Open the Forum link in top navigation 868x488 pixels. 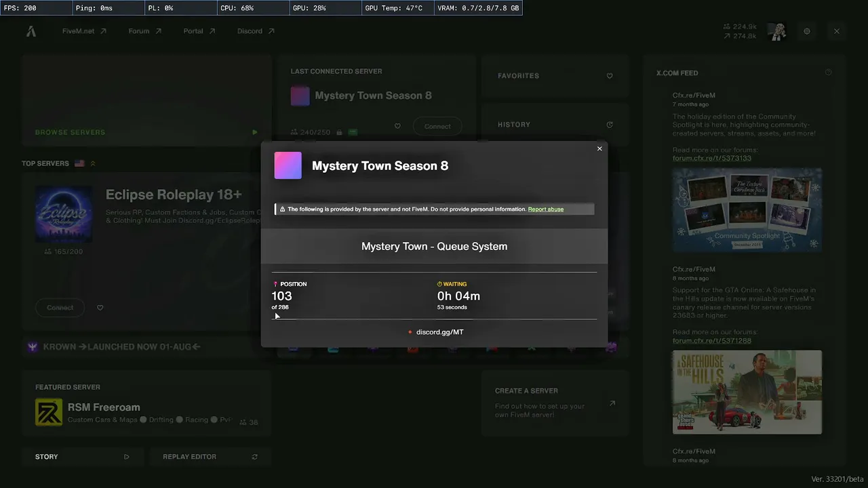[x=145, y=31]
